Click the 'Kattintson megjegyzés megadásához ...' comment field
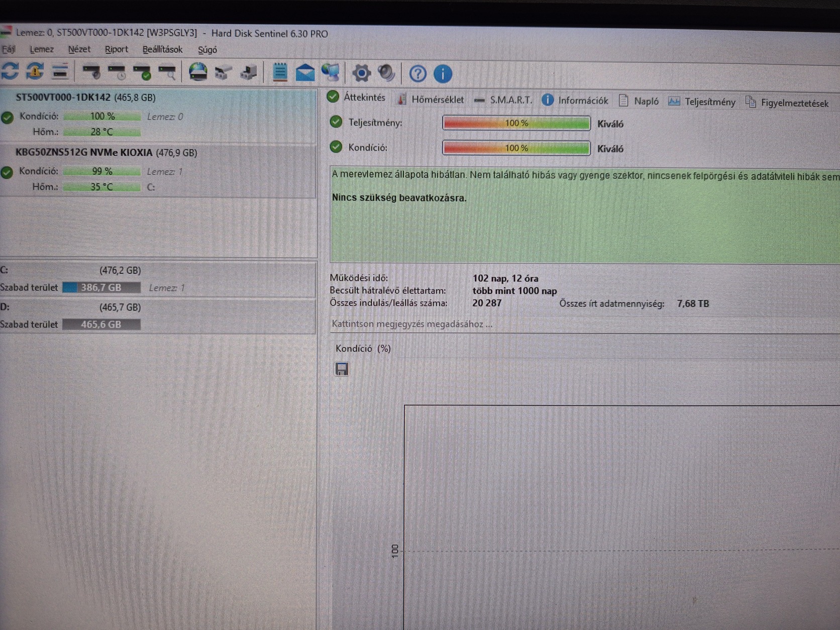 coord(585,324)
